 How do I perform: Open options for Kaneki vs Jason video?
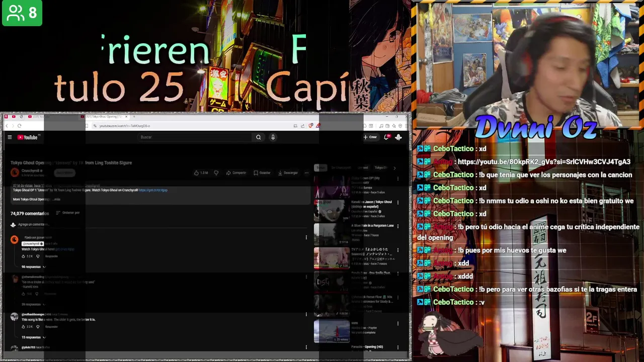pyautogui.click(x=398, y=202)
